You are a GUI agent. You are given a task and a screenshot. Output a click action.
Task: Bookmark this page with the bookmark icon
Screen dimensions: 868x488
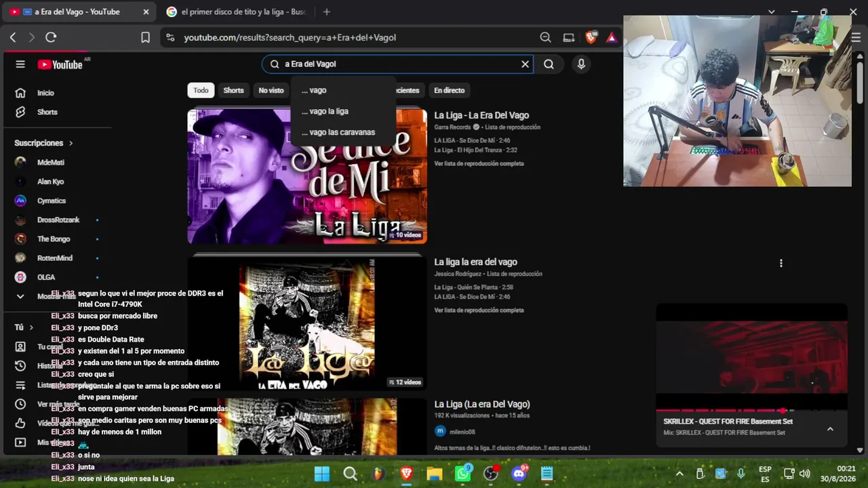coord(145,37)
